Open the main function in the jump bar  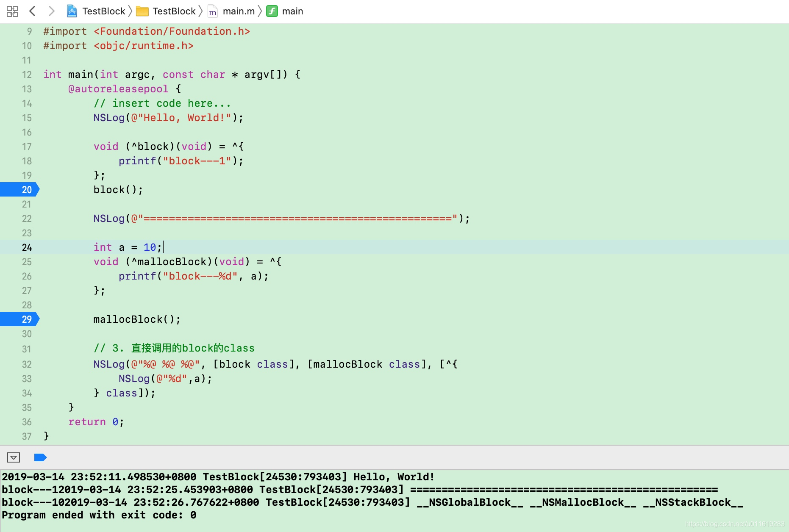[285, 11]
